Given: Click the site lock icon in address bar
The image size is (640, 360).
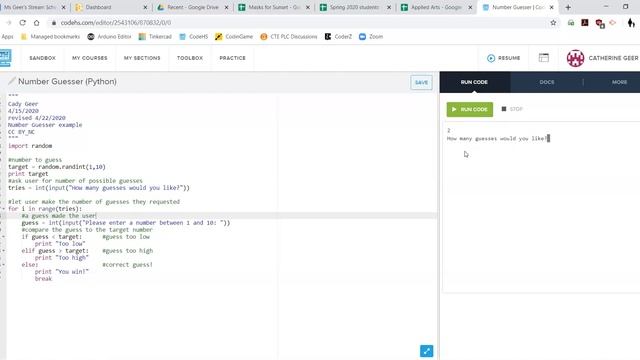Looking at the screenshot, I should click(x=53, y=23).
